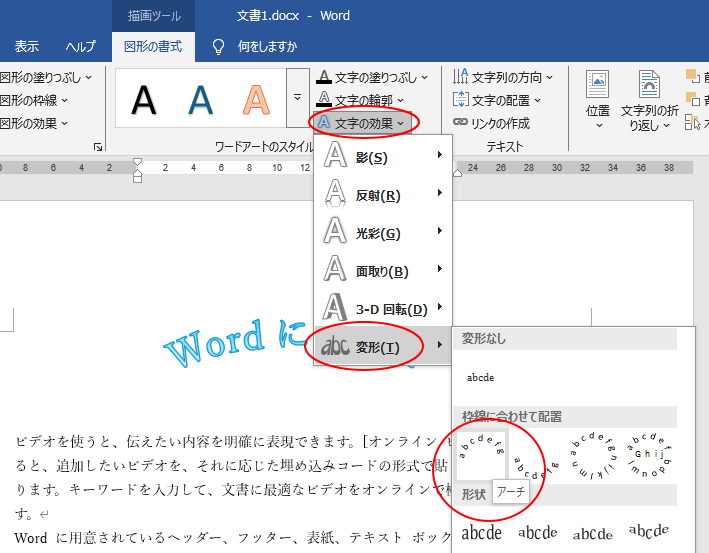Screen dimensions: 709x553
Task: Click the lightbulb Tell Me icon
Action: pyautogui.click(x=218, y=46)
